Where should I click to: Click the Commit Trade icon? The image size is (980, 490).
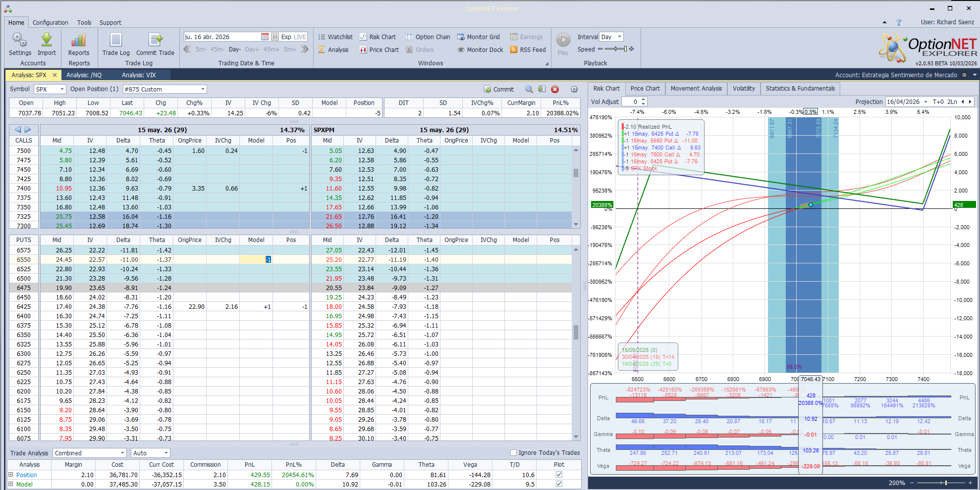(x=155, y=40)
